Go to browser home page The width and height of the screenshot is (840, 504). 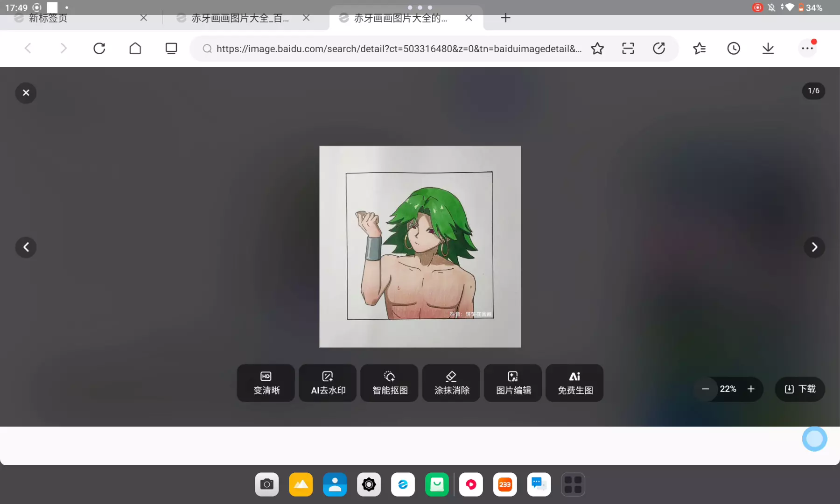point(135,49)
